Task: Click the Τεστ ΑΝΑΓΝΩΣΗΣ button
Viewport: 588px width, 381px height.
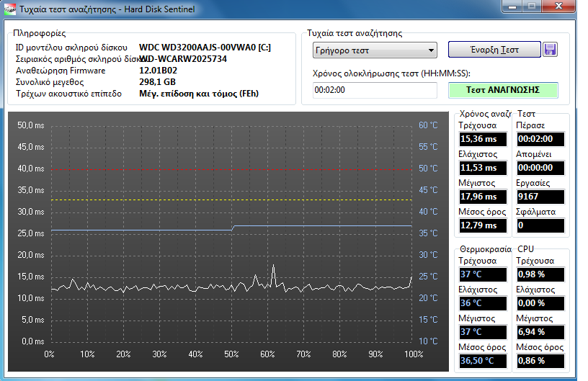Action: [x=503, y=90]
